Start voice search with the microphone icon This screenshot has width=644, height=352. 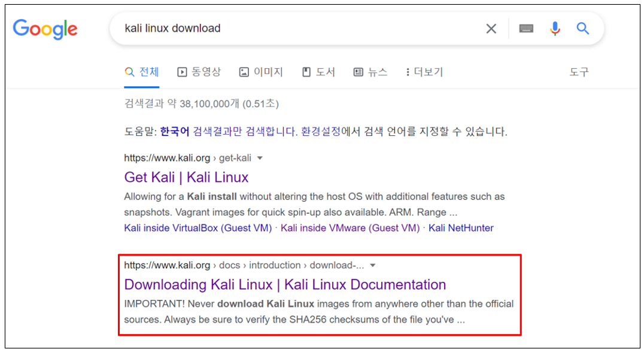tap(555, 29)
